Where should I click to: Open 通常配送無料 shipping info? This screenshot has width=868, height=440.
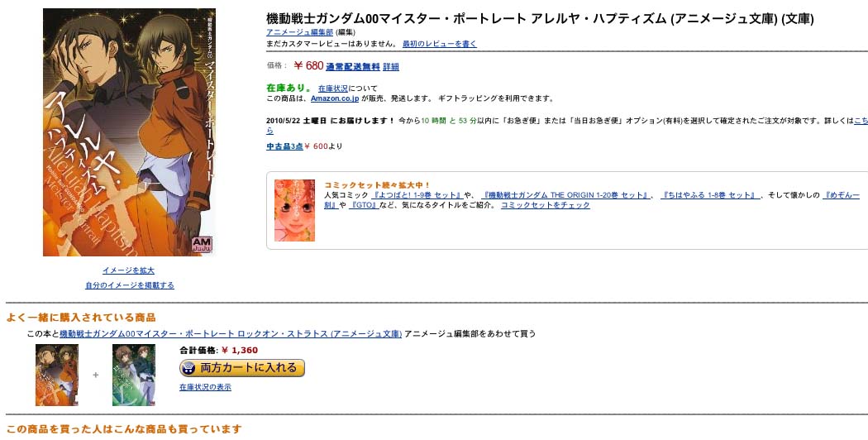(353, 67)
